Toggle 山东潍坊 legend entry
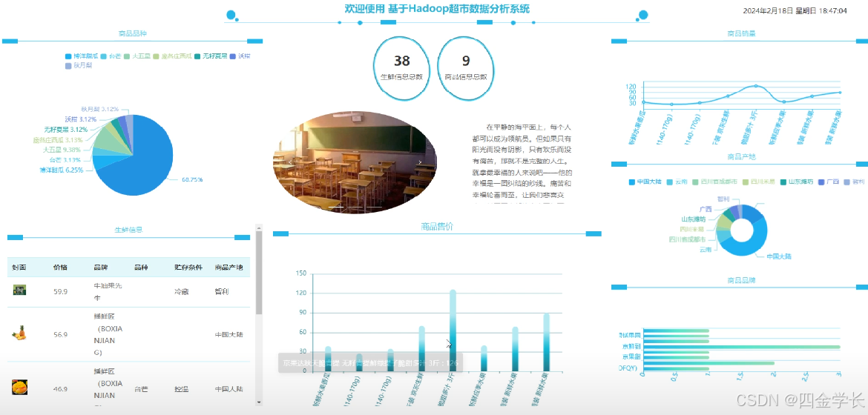The image size is (868, 415). click(797, 182)
